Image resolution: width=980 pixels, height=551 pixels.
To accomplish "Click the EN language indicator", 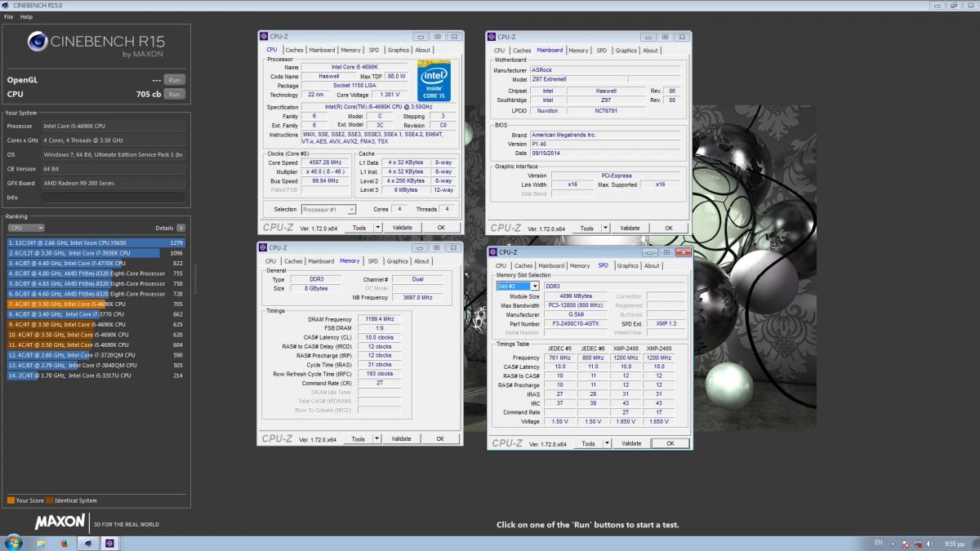I will pos(879,543).
